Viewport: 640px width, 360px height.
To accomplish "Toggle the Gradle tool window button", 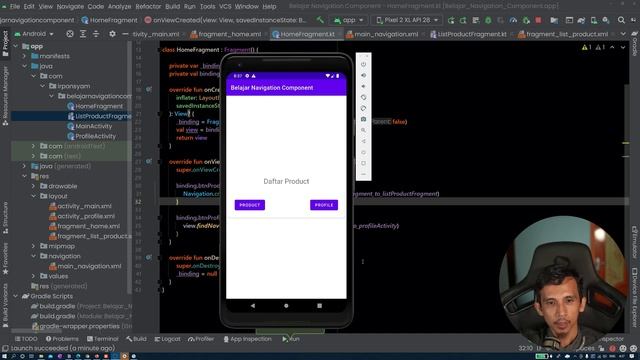I will click(635, 44).
